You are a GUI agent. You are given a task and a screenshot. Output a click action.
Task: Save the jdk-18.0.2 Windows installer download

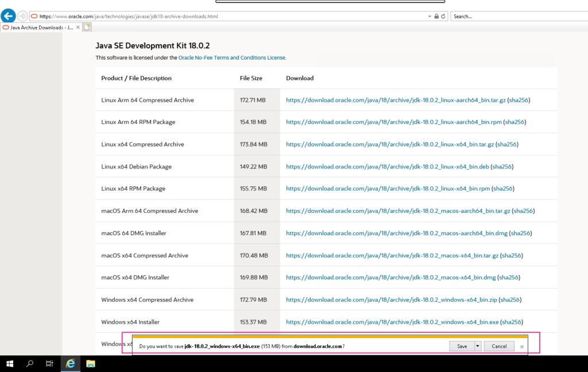461,346
